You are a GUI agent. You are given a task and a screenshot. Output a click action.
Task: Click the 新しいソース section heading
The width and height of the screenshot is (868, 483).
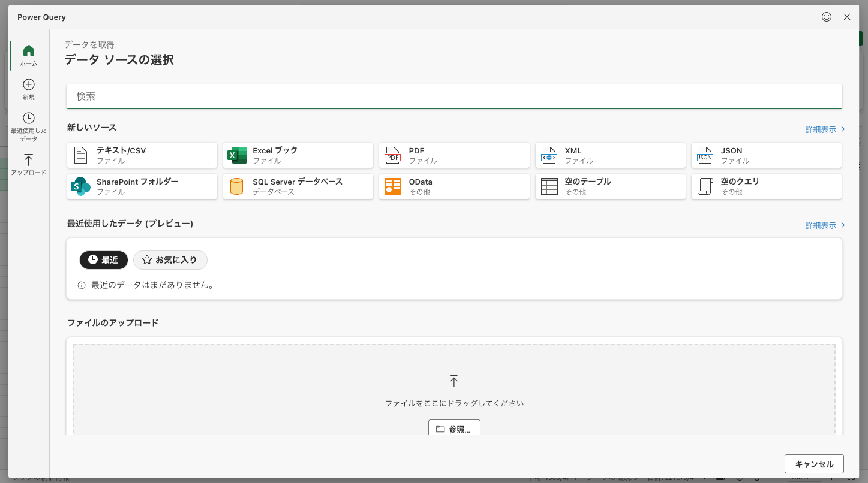click(92, 128)
